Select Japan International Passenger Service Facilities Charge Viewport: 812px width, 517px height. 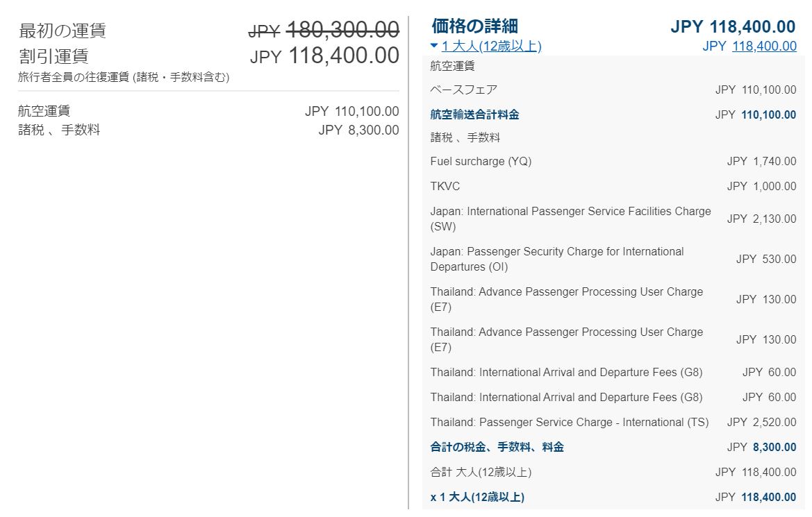[x=613, y=219]
